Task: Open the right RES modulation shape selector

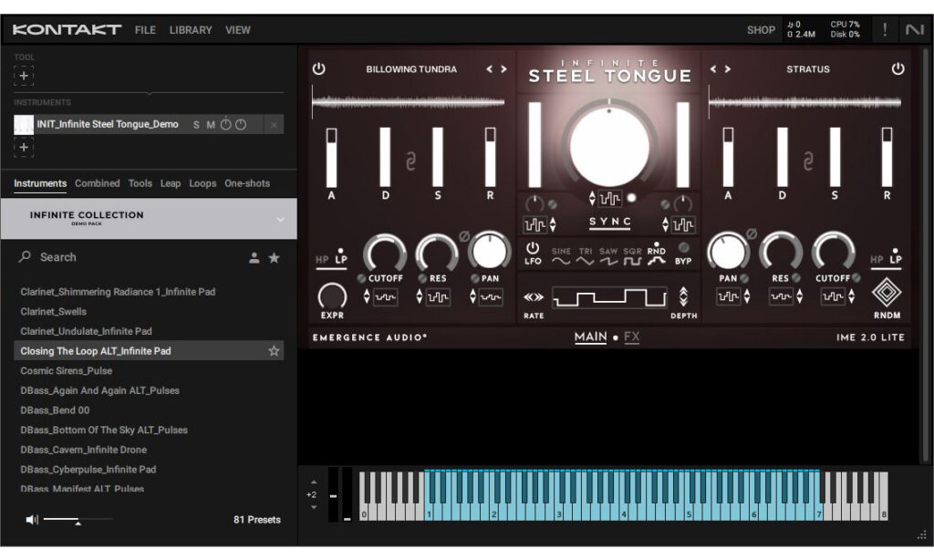Action: click(x=781, y=296)
